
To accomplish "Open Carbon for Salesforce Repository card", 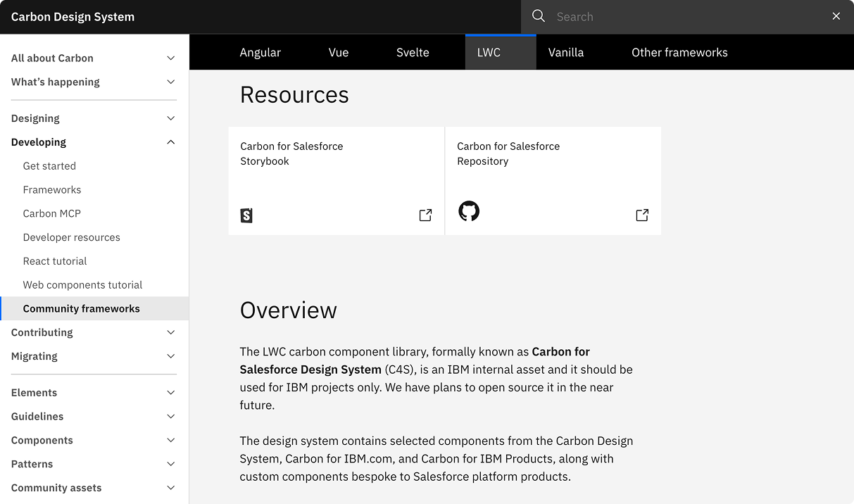I will [x=553, y=181].
